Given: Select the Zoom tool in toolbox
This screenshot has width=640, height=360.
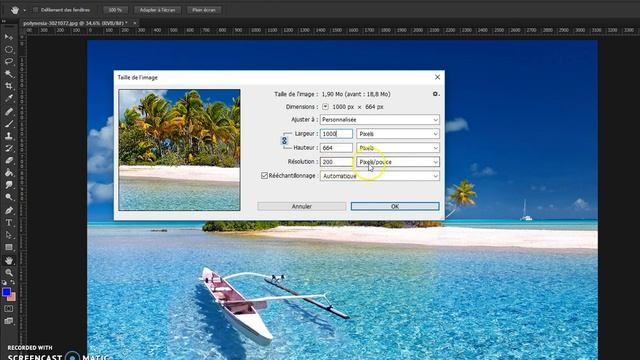Looking at the screenshot, I should pyautogui.click(x=9, y=272).
